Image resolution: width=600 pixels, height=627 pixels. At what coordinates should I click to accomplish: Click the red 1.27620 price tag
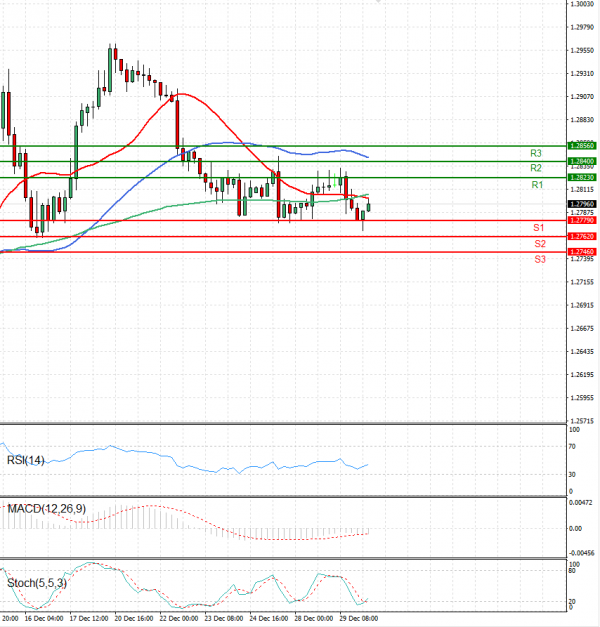pyautogui.click(x=581, y=236)
